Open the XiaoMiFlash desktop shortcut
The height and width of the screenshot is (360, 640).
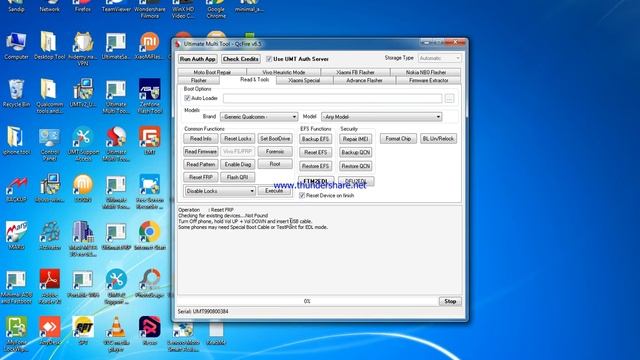click(149, 46)
